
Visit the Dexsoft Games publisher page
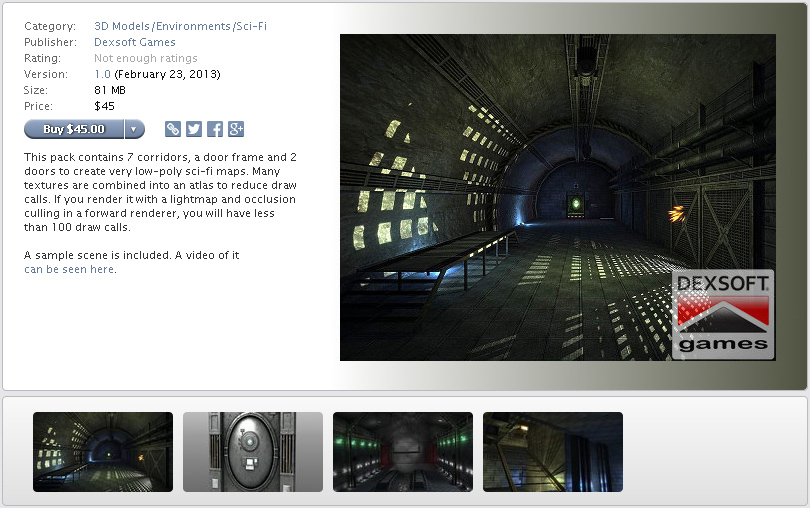135,42
